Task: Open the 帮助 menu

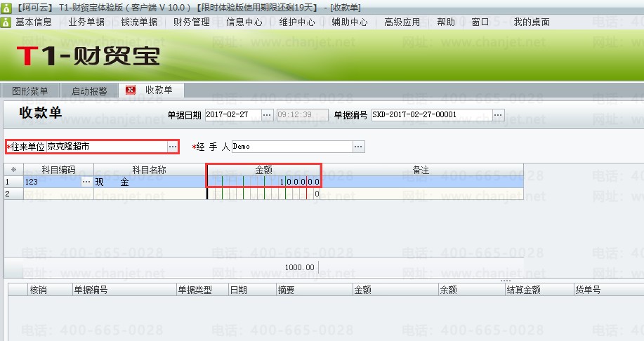Action: 446,22
